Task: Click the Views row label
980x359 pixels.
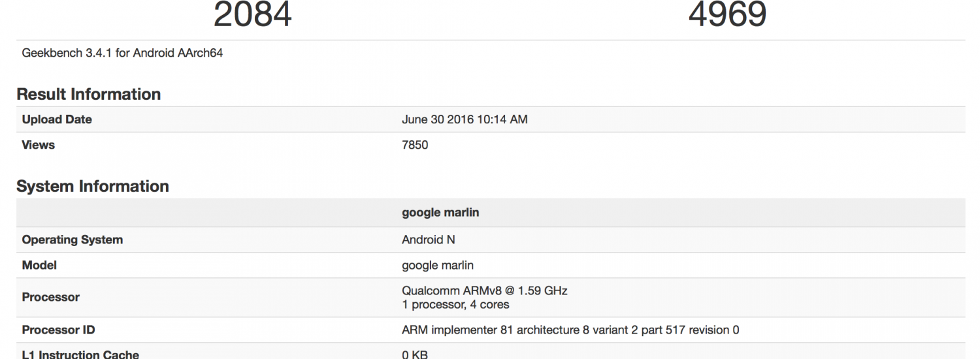Action: coord(39,145)
